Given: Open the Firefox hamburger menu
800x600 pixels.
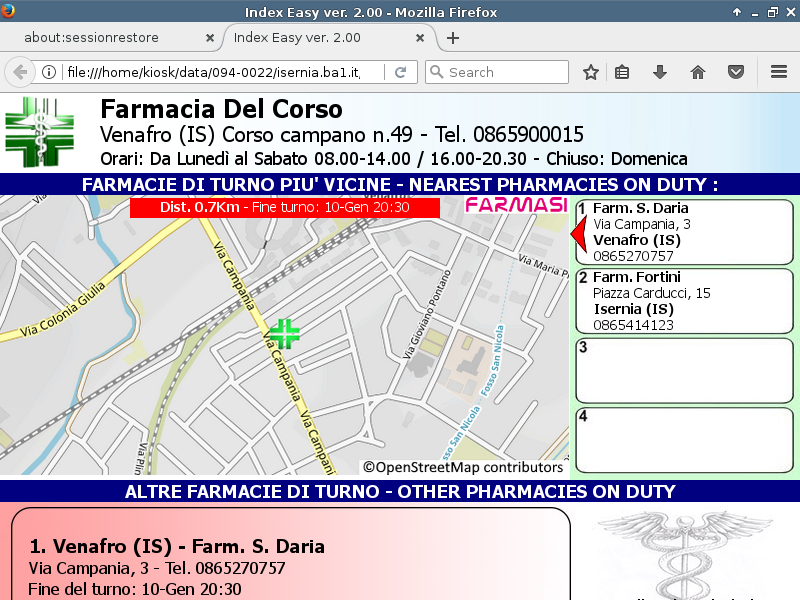Looking at the screenshot, I should pyautogui.click(x=779, y=72).
